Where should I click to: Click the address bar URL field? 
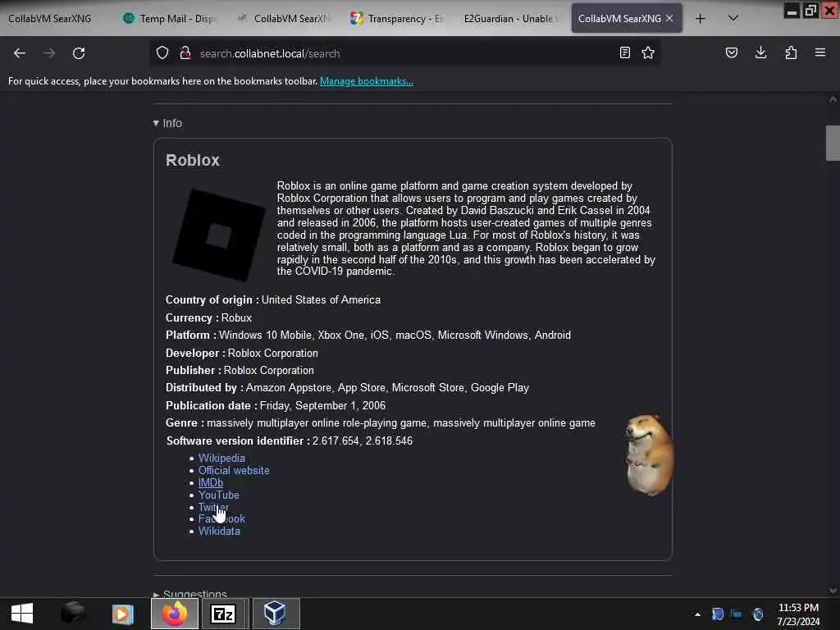click(x=404, y=53)
